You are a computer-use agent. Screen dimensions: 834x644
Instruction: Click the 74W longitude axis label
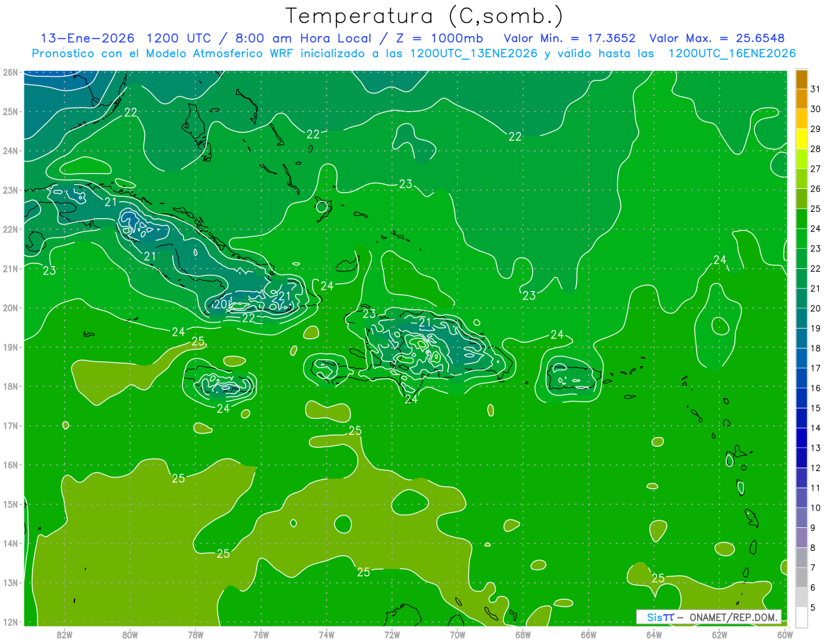[327, 634]
